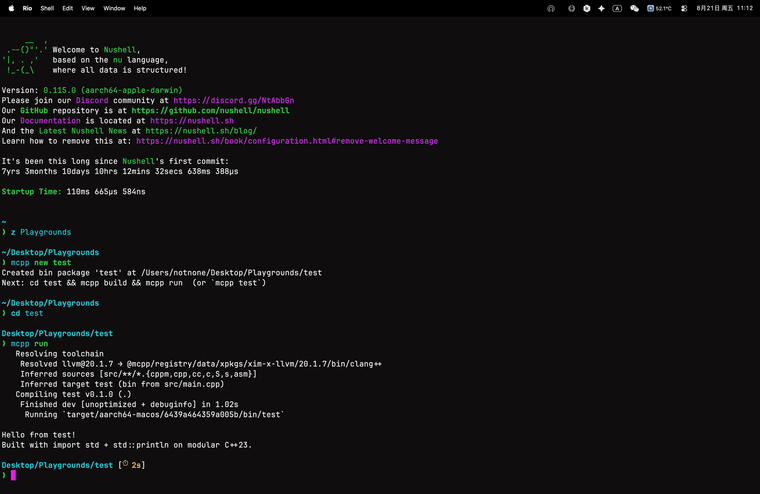Image resolution: width=760 pixels, height=494 pixels.
Task: Open the Window menu
Action: [x=114, y=8]
